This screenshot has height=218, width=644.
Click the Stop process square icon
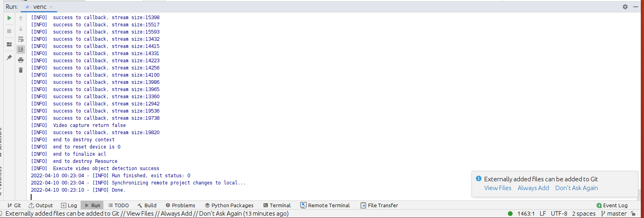9,31
